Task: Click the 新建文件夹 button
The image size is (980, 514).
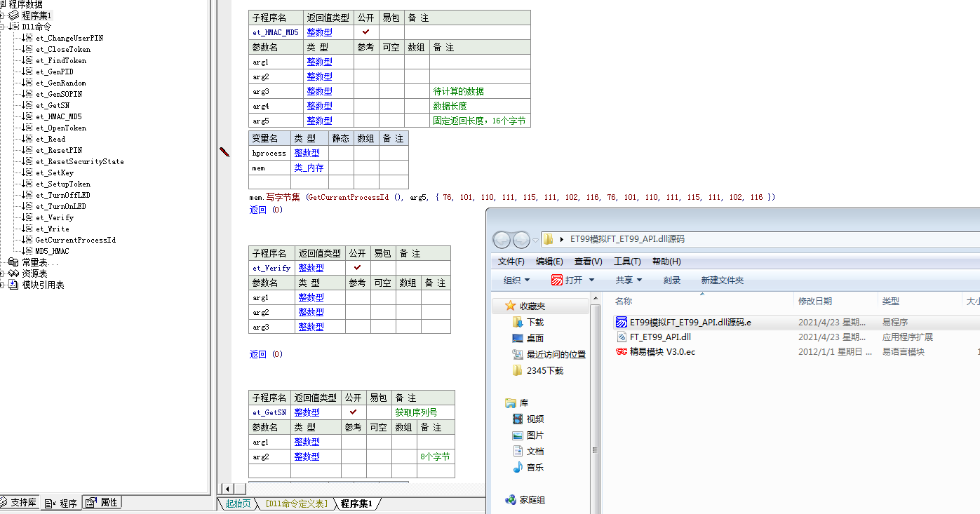Action: 722,280
